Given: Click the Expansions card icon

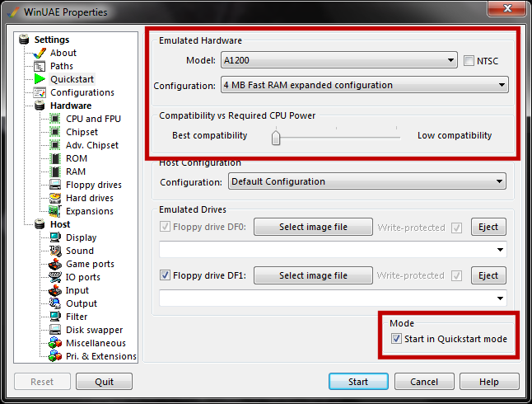Looking at the screenshot, I should [x=55, y=211].
